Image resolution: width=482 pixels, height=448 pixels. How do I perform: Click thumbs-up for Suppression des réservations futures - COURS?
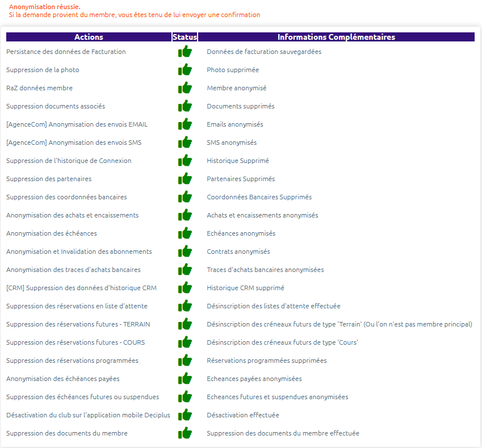(185, 342)
